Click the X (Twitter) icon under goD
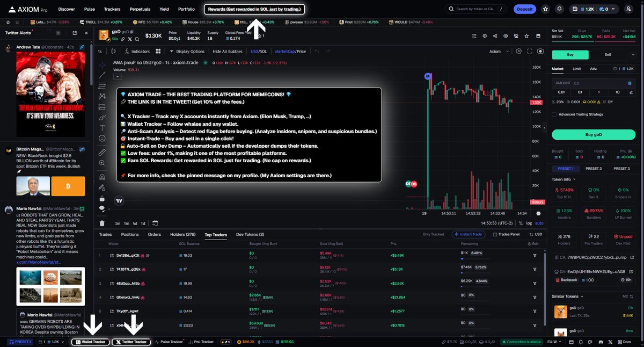644x347 pixels. 129,39
